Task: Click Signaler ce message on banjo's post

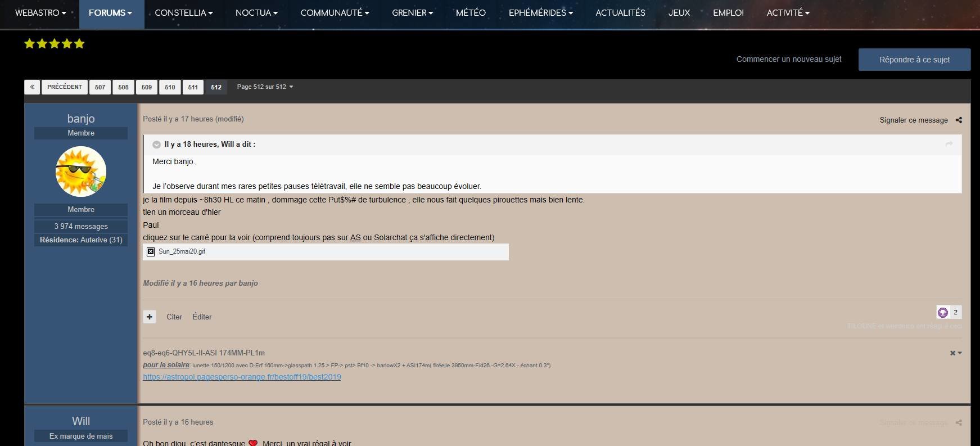Action: coord(914,120)
